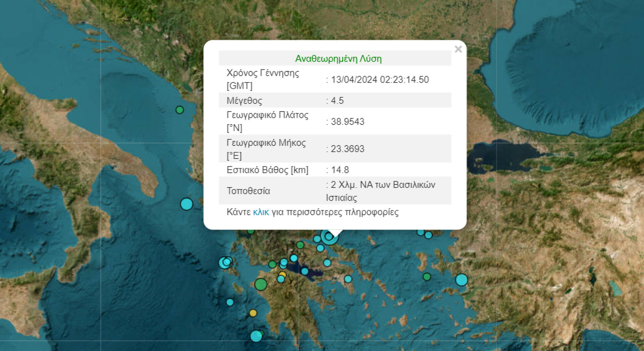Select the green marker north of the Gulf of Corinth
644x351 pixels.
pyautogui.click(x=300, y=245)
